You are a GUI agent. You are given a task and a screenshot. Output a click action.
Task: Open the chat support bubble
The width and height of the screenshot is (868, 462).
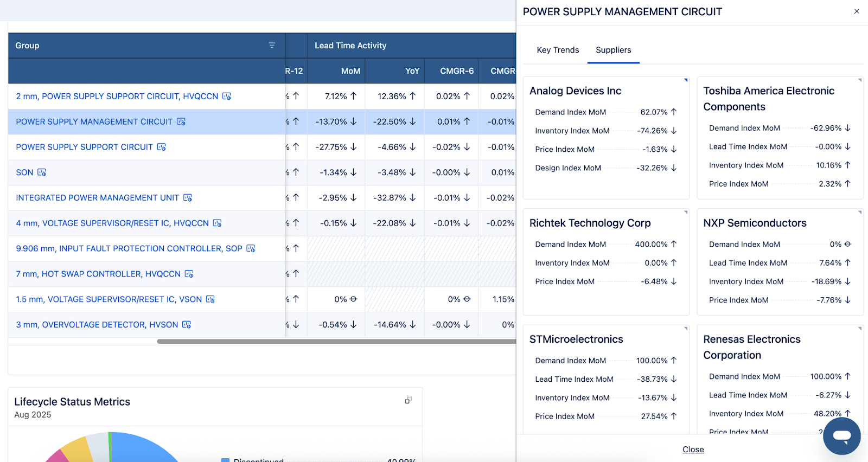click(841, 435)
